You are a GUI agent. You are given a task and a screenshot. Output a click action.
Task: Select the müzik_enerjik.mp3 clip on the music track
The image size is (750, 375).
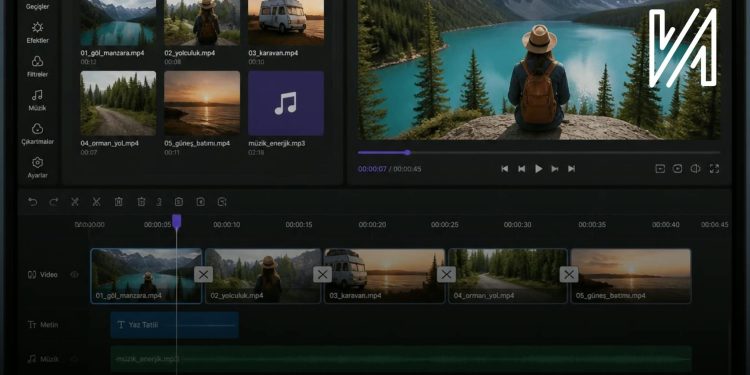401,359
